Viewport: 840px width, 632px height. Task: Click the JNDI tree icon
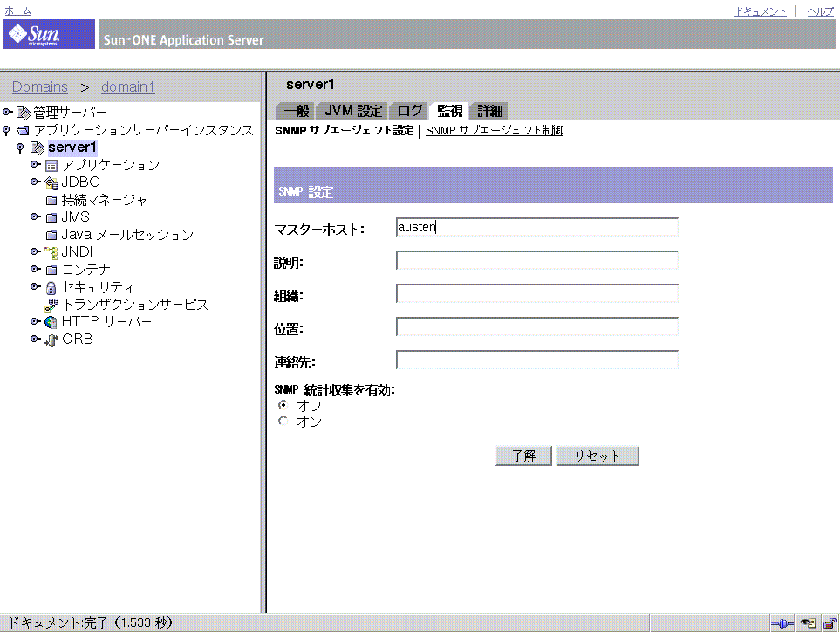pyautogui.click(x=51, y=252)
